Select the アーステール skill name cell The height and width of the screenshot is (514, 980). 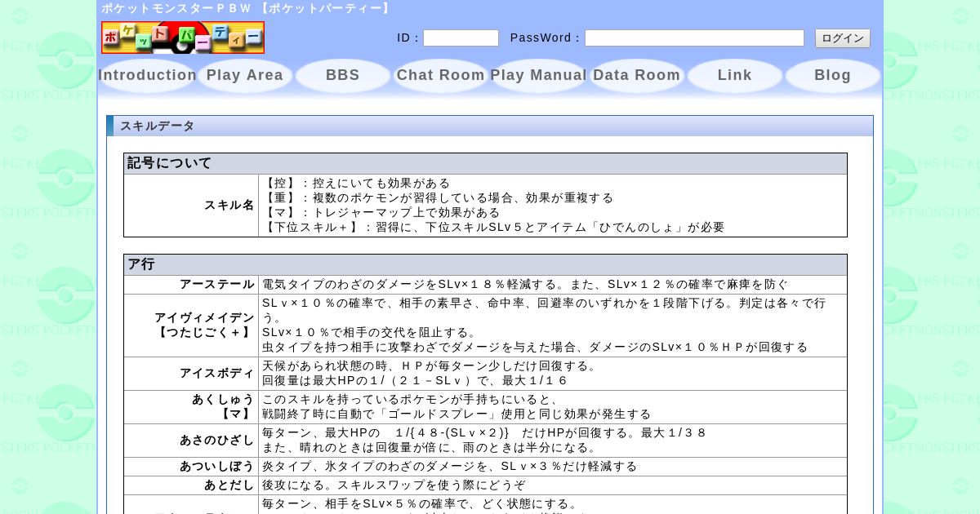[216, 285]
